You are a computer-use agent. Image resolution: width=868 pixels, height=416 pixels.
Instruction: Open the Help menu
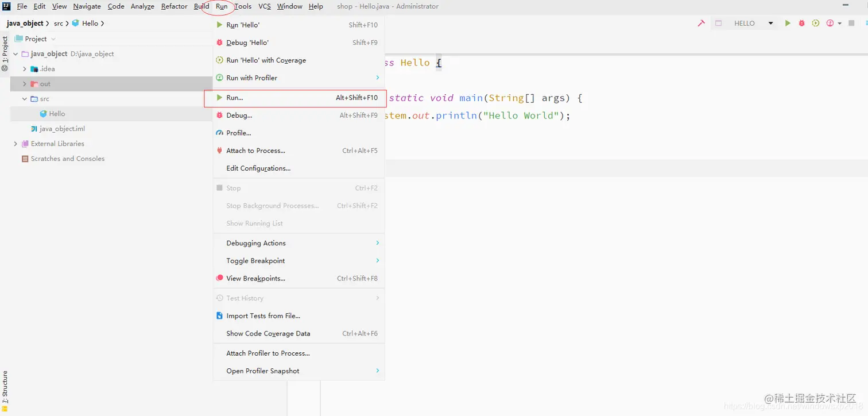316,6
